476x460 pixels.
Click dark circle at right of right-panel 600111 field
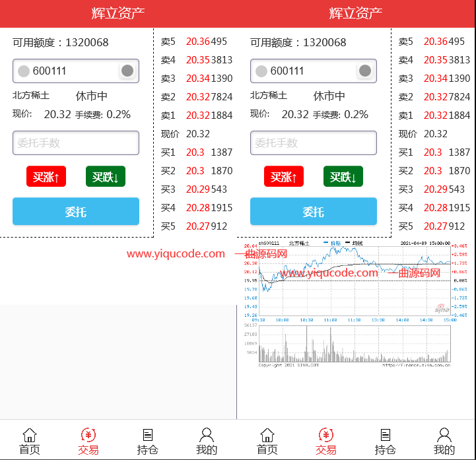click(x=365, y=71)
